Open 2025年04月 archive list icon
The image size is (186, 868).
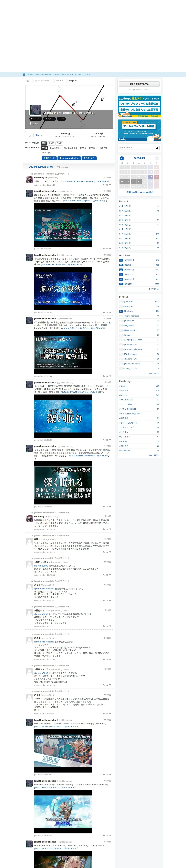click(x=121, y=265)
